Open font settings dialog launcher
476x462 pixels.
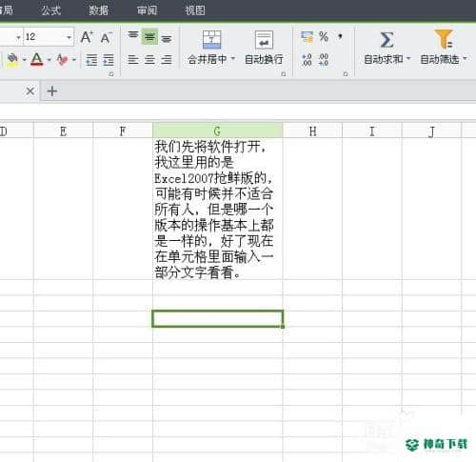tap(111, 74)
